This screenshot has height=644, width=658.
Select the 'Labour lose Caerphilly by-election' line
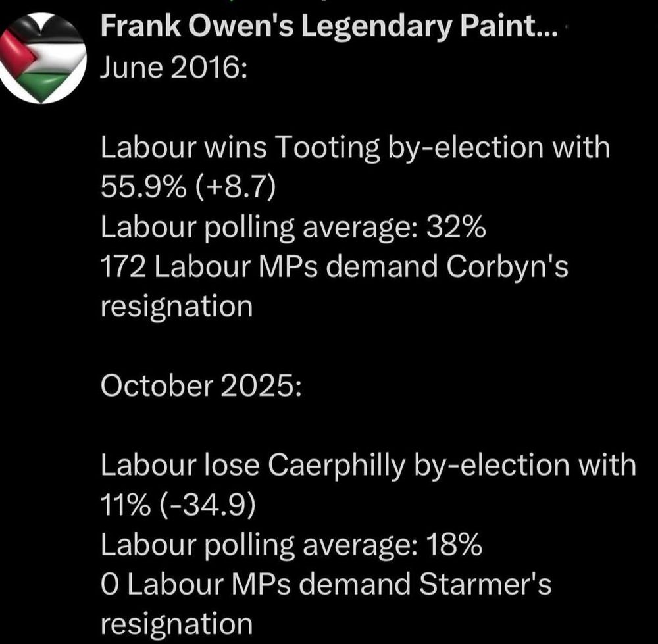[368, 466]
